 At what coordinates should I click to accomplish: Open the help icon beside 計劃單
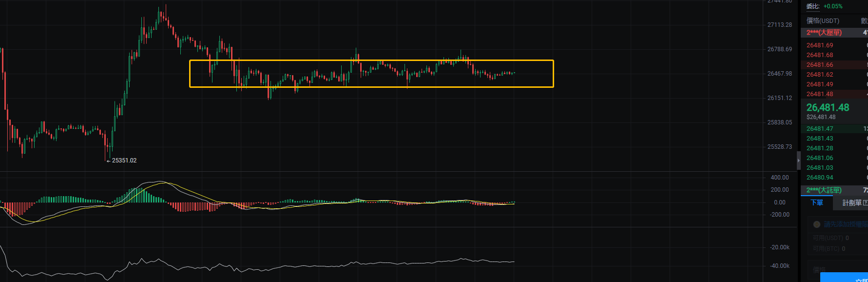[865, 203]
